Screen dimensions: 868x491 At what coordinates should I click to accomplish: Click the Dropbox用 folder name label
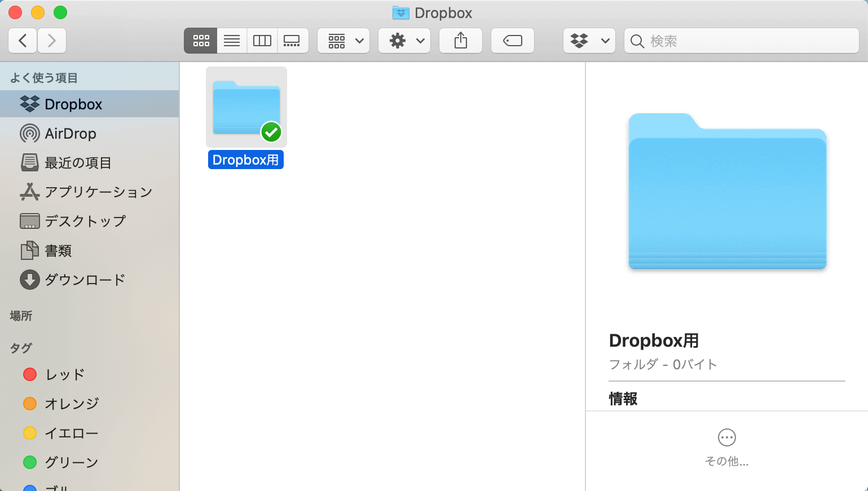[x=246, y=160]
